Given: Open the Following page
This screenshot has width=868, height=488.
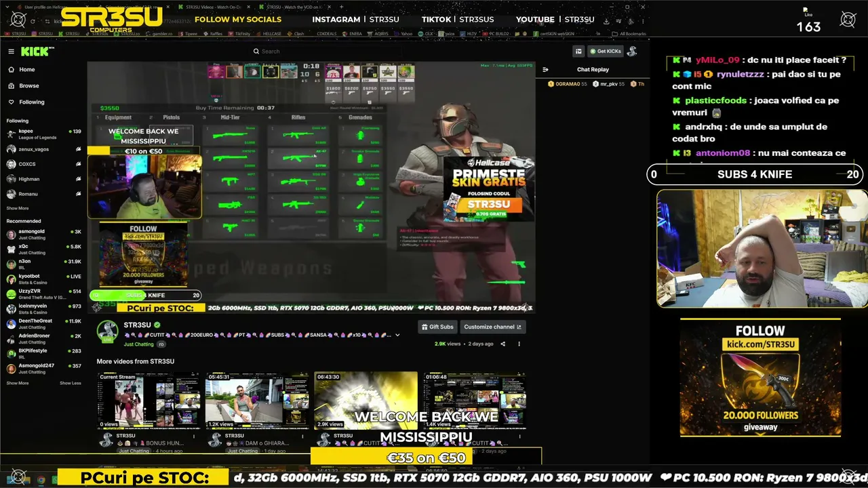Looking at the screenshot, I should 31,102.
